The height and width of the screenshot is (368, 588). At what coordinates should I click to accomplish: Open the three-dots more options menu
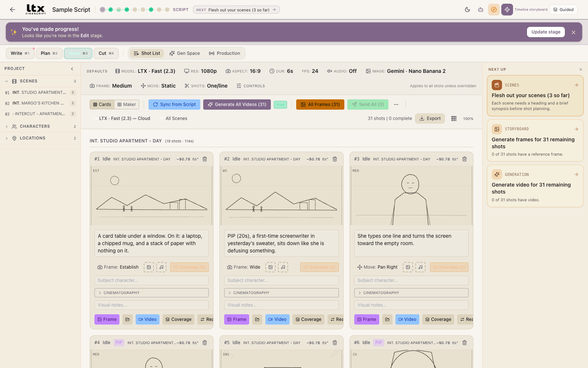click(x=396, y=105)
